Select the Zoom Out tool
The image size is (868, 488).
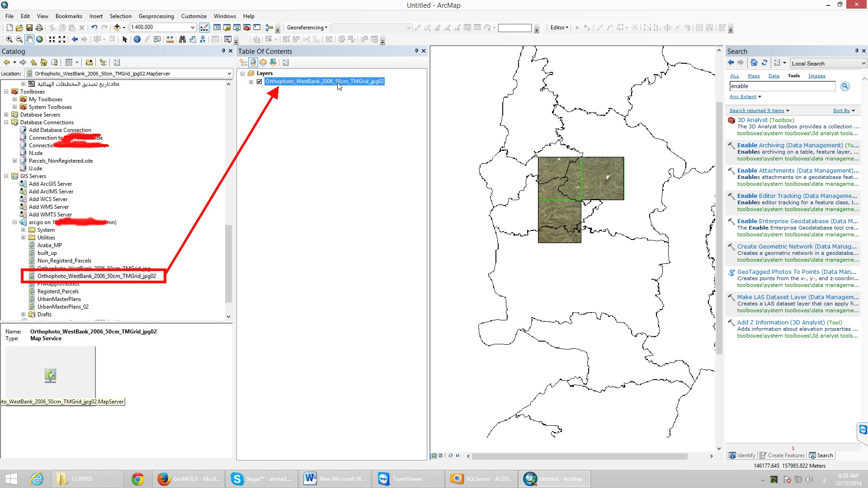point(19,39)
